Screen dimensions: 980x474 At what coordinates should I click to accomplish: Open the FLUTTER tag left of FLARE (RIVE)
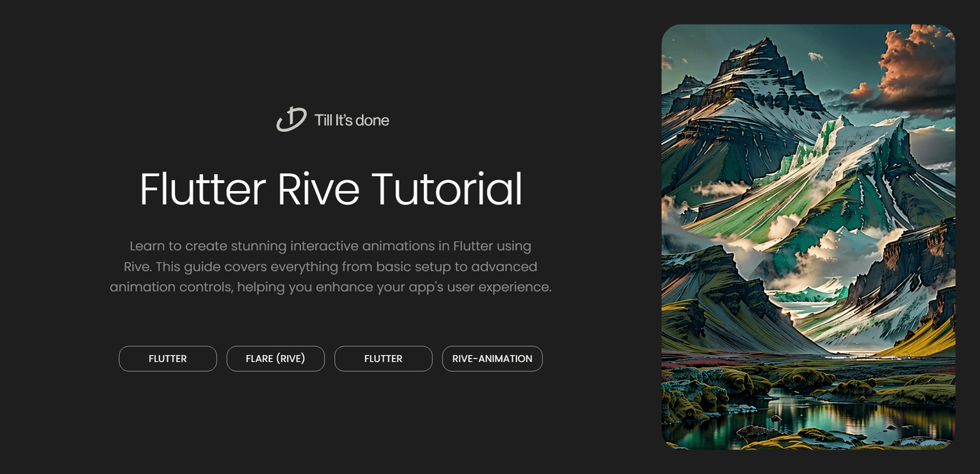tap(167, 358)
